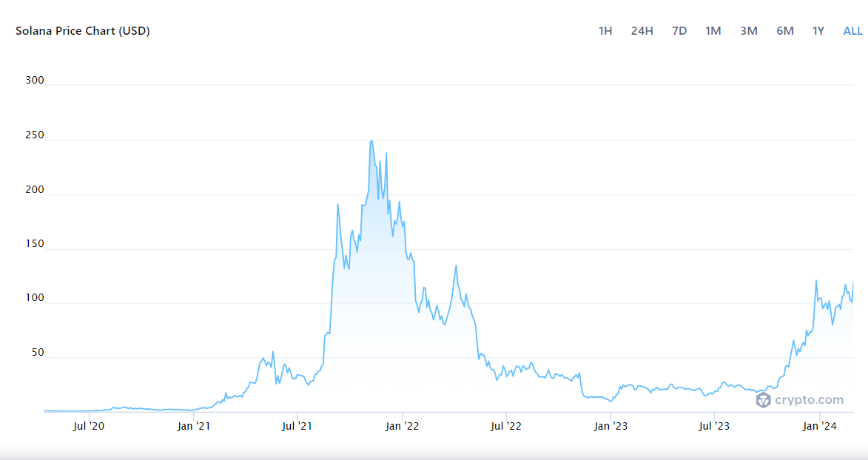Show the 6M price range
Image resolution: width=868 pixels, height=460 pixels.
(785, 31)
